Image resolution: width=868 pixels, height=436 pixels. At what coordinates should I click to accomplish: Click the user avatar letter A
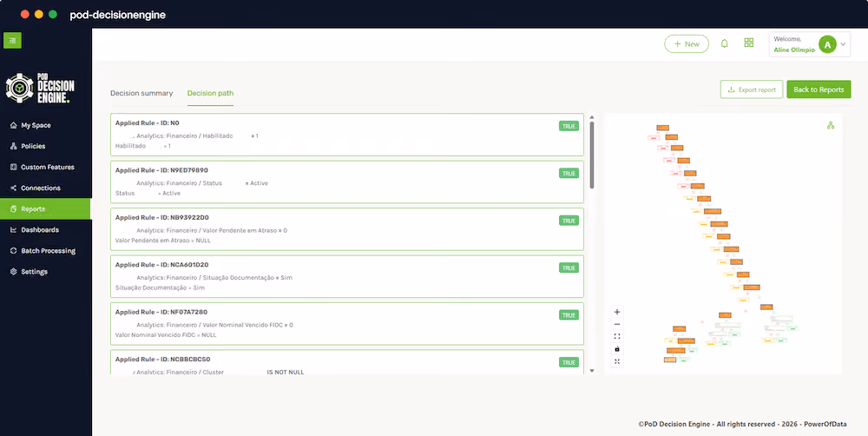827,45
